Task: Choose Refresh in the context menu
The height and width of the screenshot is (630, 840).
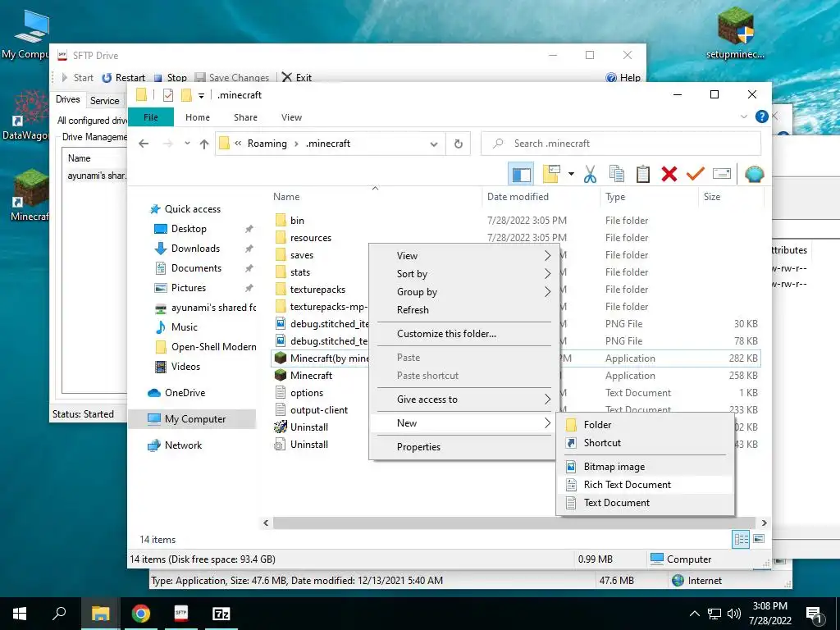Action: tap(464, 310)
